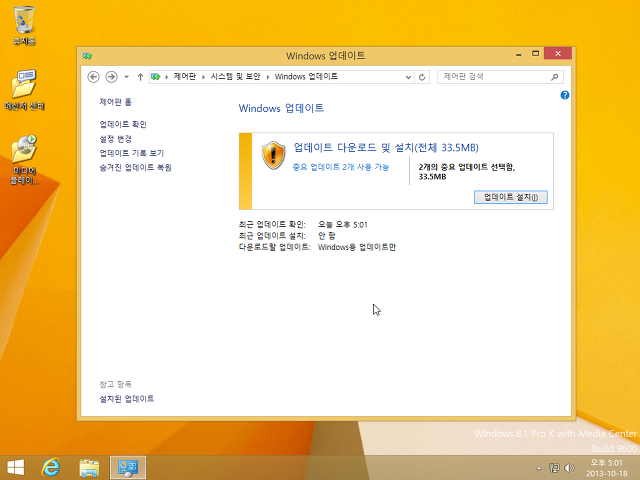Click the Windows Update title bar icon
Viewport: 640px width, 480px height.
87,56
